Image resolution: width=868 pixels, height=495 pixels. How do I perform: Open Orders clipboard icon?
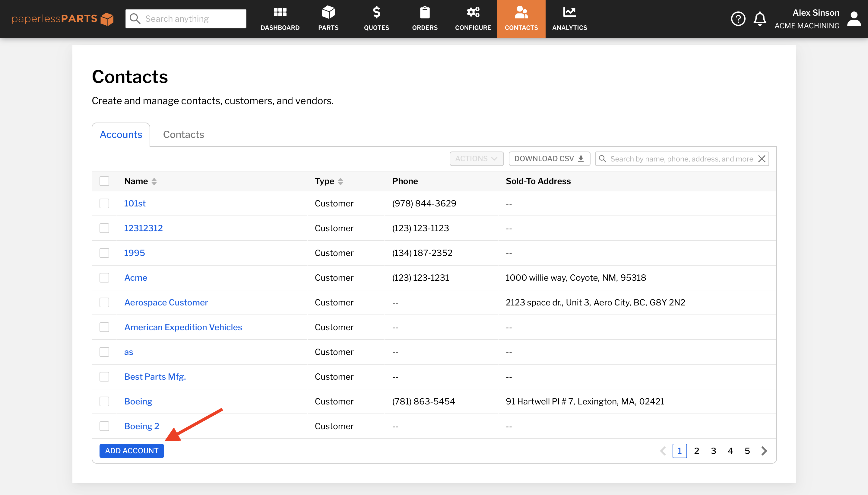425,13
